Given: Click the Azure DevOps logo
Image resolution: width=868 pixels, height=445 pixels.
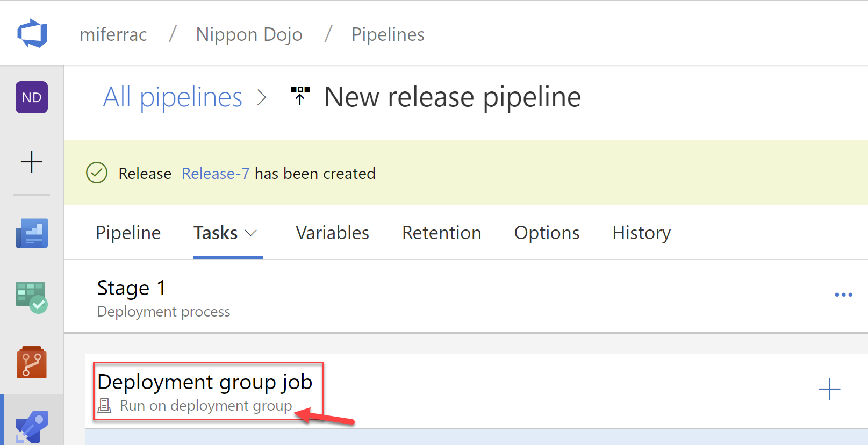Looking at the screenshot, I should tap(32, 33).
